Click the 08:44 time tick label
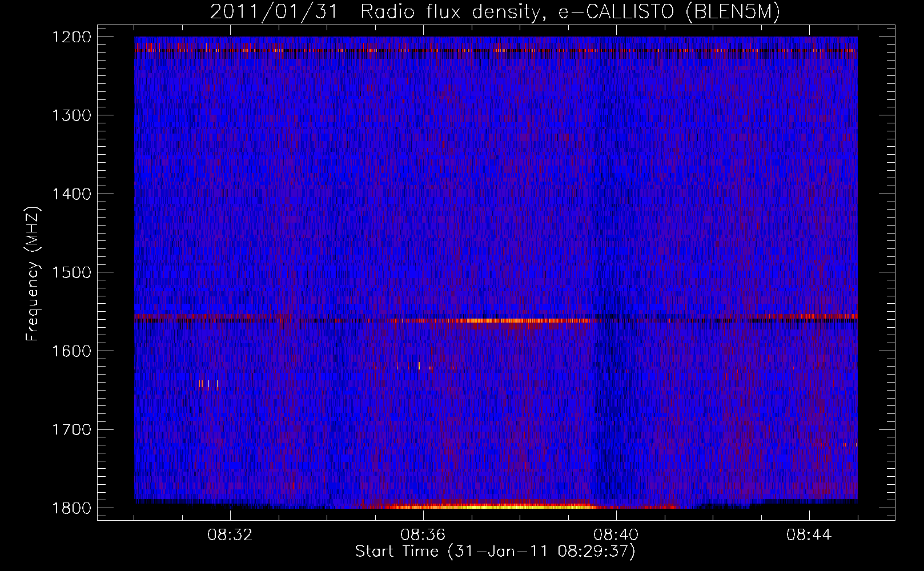924x571 pixels. click(x=809, y=535)
